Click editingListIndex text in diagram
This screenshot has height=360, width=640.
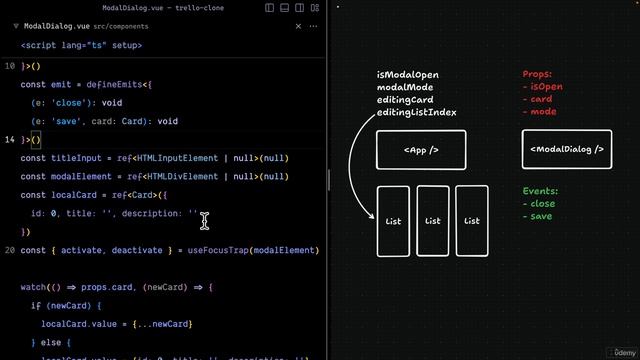pyautogui.click(x=416, y=112)
